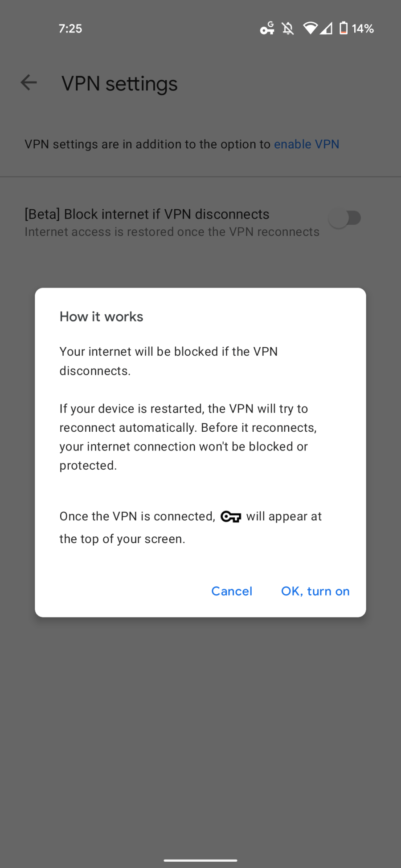
Task: Tap the clock in the status bar
Action: click(x=70, y=28)
